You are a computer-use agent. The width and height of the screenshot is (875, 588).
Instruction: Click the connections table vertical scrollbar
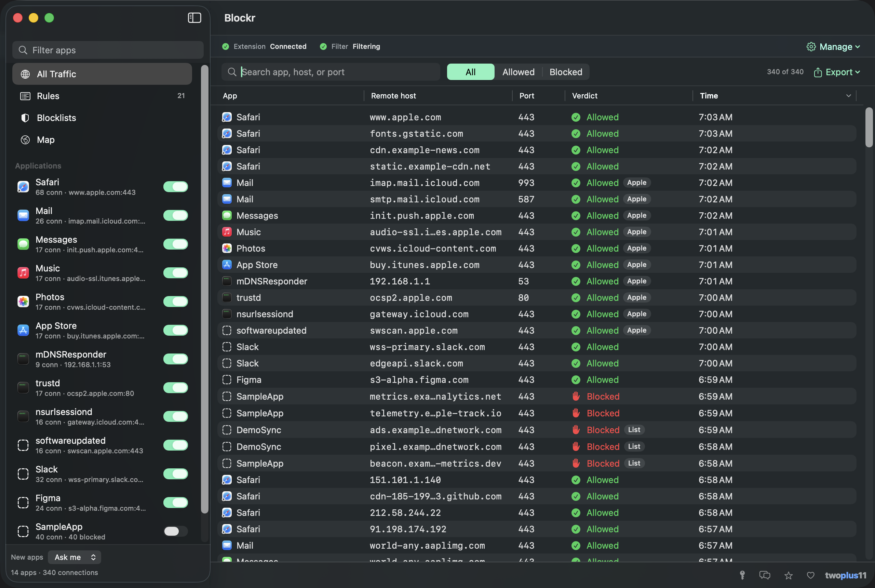(869, 128)
